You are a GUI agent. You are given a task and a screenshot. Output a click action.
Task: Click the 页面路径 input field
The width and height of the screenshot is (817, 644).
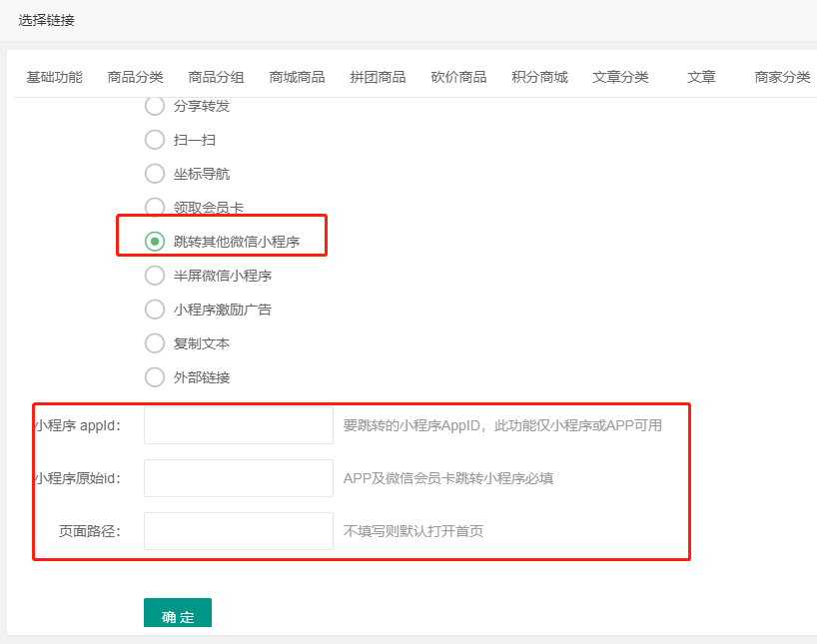[x=239, y=531]
